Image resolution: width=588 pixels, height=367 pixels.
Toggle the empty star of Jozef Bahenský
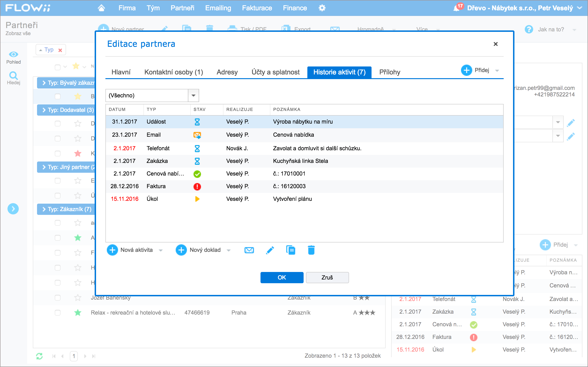(78, 297)
